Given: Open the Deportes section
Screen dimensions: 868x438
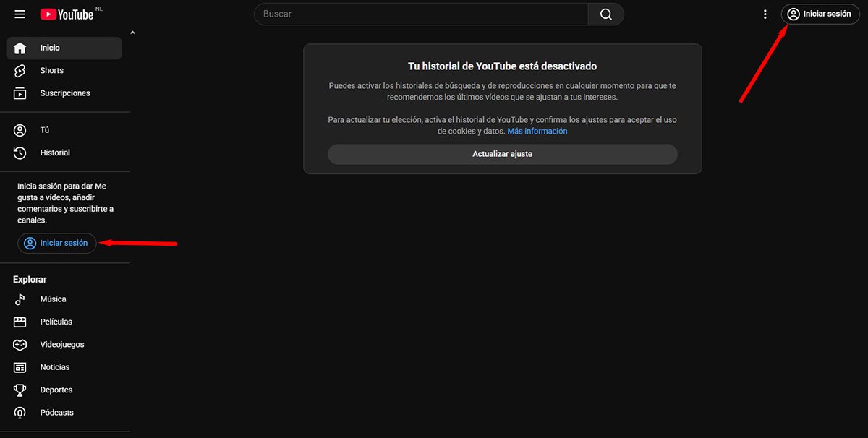Looking at the screenshot, I should [x=55, y=389].
